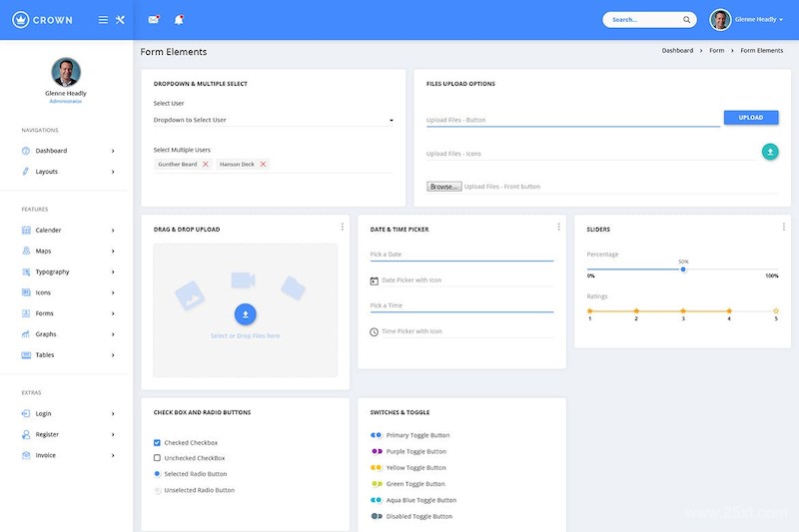The height and width of the screenshot is (532, 799).
Task: Click the teal round upload icon
Action: [770, 152]
